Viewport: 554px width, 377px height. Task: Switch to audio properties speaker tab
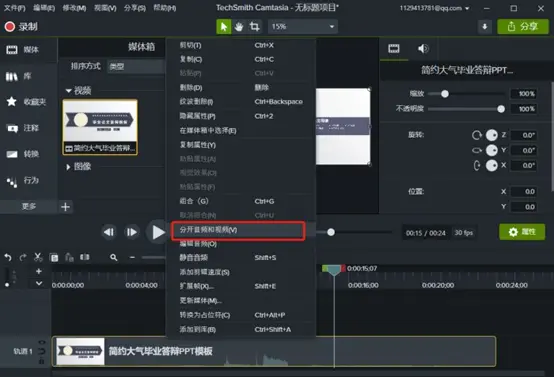423,49
